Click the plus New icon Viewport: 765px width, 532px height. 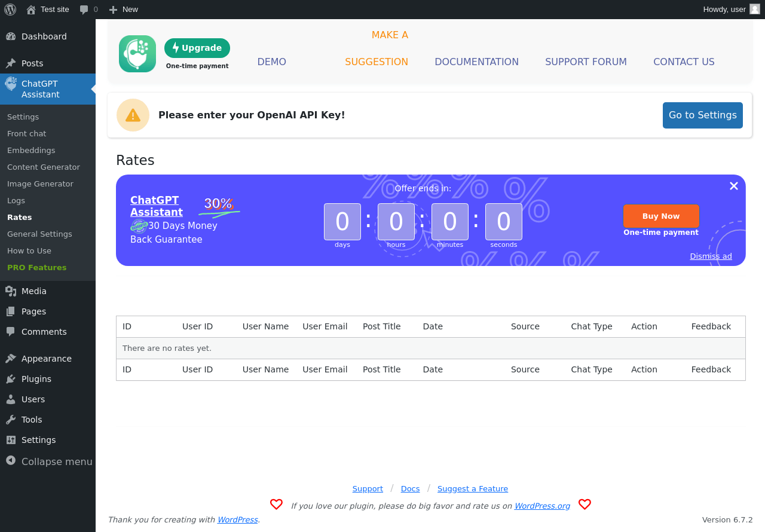[113, 10]
